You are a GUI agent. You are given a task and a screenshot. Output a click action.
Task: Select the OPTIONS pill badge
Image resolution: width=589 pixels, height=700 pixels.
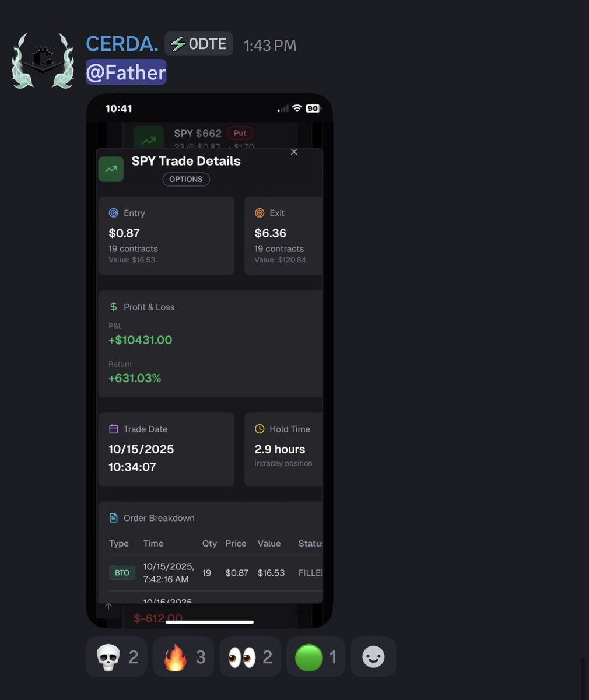(x=186, y=179)
